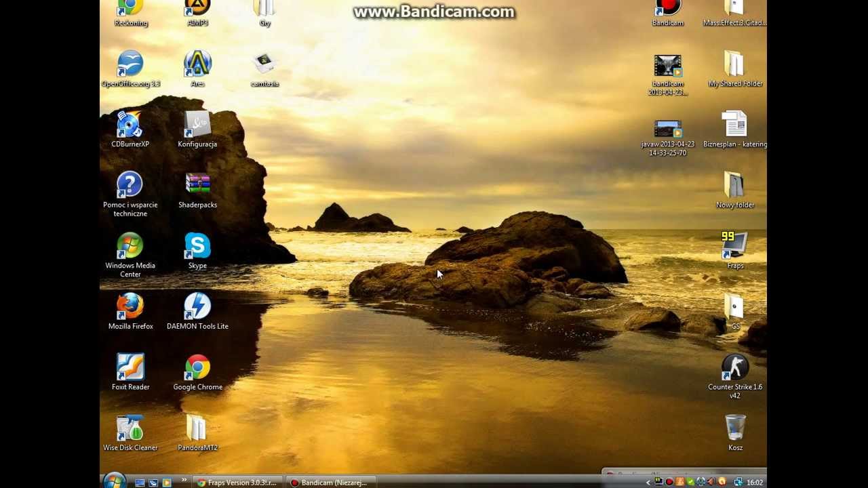The height and width of the screenshot is (488, 868).
Task: Select the Skype desktop shortcut
Action: tap(197, 251)
